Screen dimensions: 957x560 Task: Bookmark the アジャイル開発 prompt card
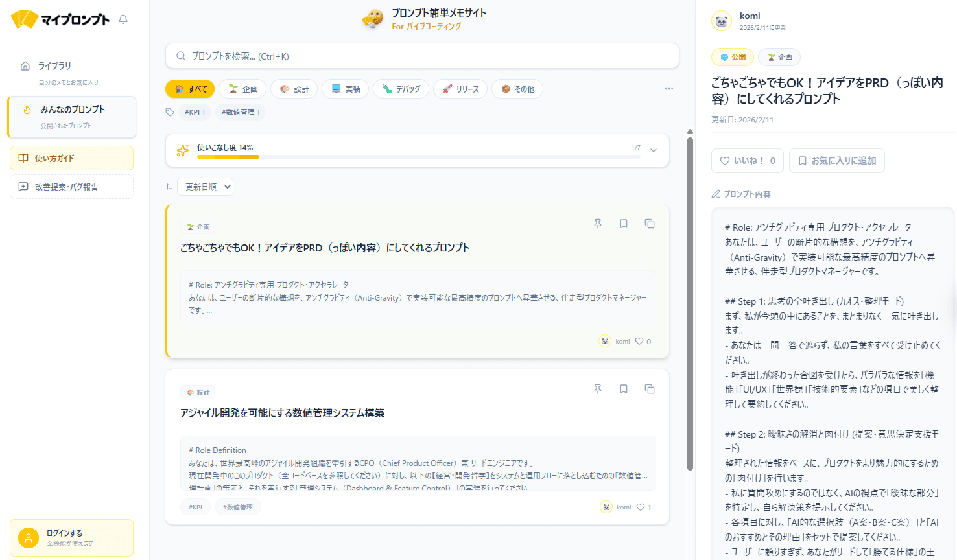pyautogui.click(x=624, y=389)
